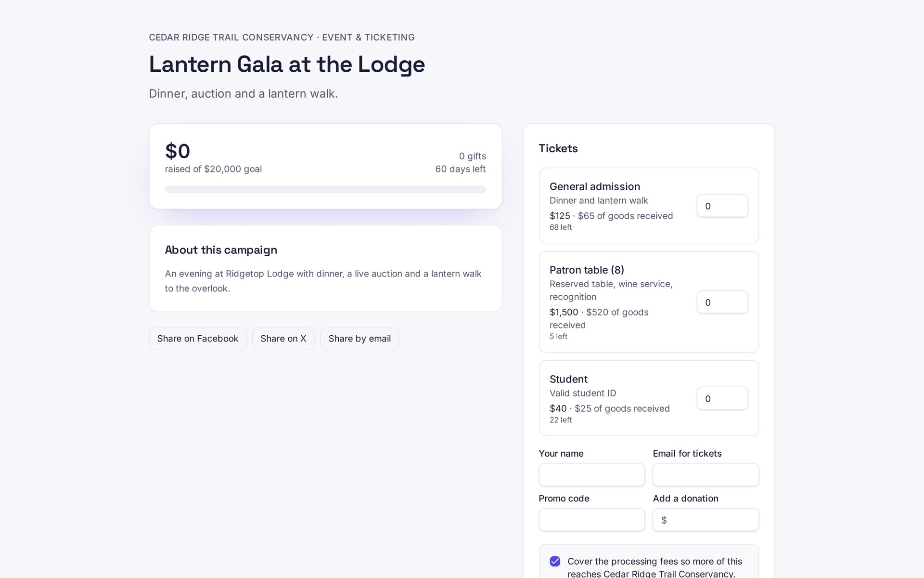Viewport: 924px width, 578px height.
Task: Share the campaign on Facebook
Action: (x=198, y=339)
